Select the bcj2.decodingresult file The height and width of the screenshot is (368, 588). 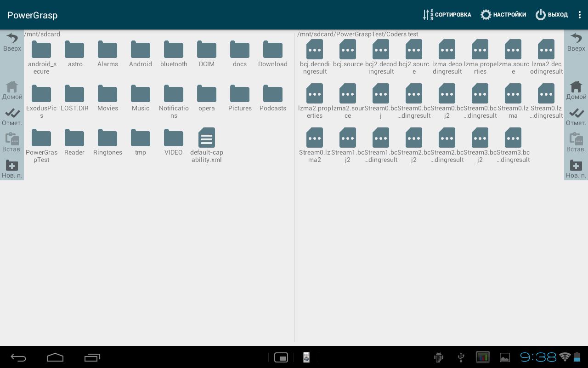point(381,57)
